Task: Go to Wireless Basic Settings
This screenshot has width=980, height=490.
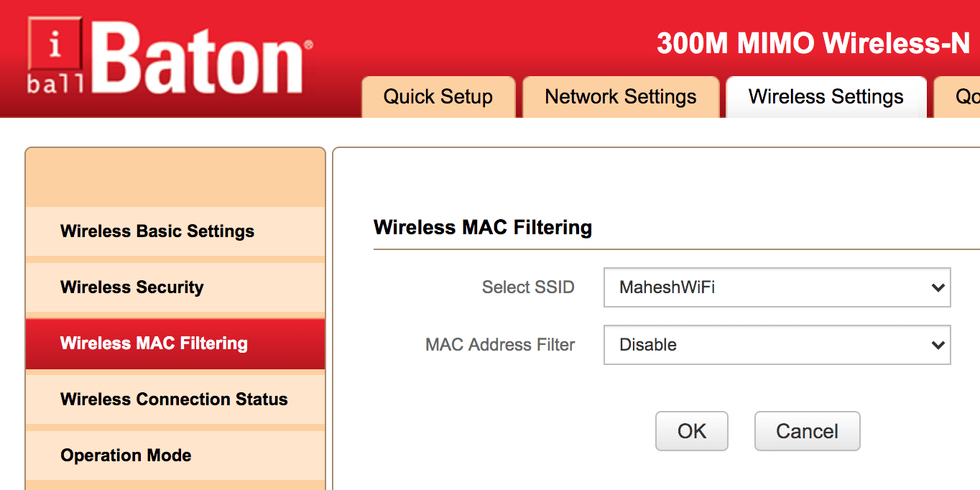Action: (157, 231)
